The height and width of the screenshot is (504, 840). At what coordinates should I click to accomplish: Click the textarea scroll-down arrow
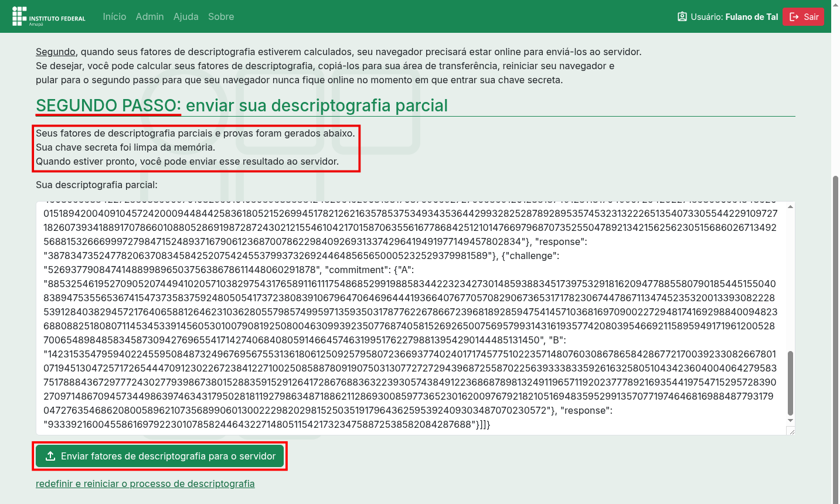(x=790, y=420)
